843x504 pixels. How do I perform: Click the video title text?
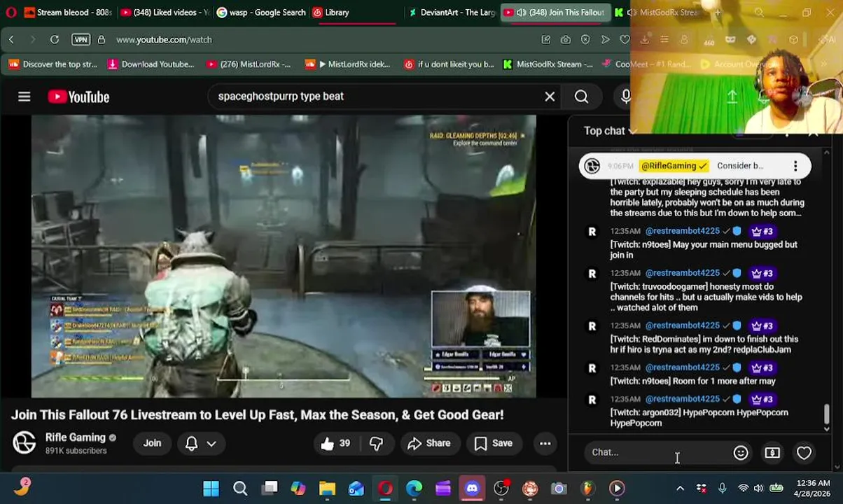(x=257, y=415)
